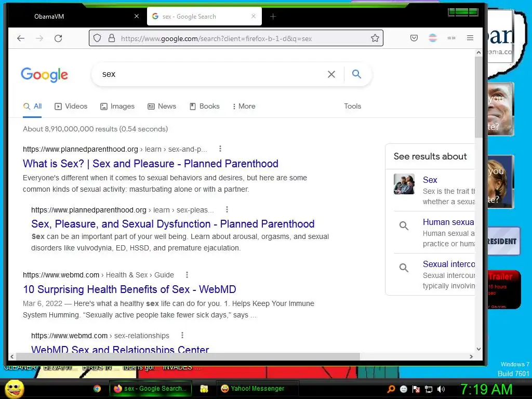
Task: Click the forward navigation arrow
Action: (39, 38)
